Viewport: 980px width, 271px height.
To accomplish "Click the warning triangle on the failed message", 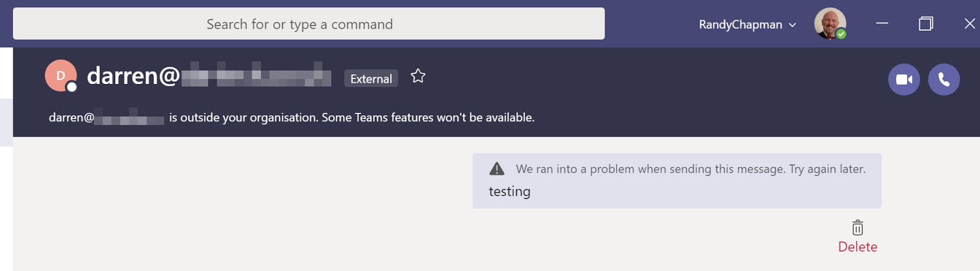I will pyautogui.click(x=497, y=169).
